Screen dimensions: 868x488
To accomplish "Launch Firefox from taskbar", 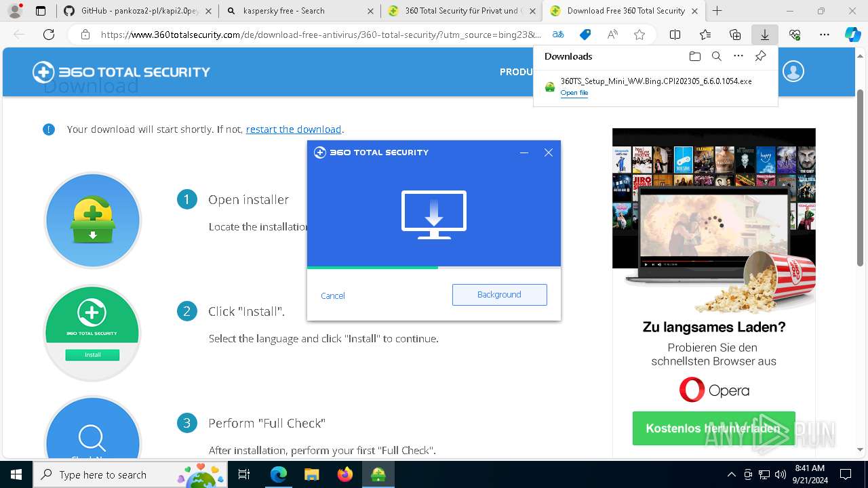I will [344, 474].
